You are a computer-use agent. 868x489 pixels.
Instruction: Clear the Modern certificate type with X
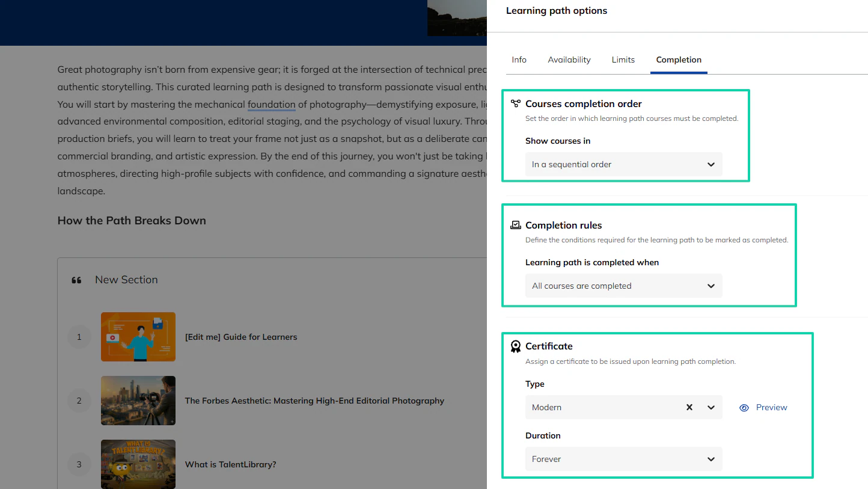coord(689,407)
